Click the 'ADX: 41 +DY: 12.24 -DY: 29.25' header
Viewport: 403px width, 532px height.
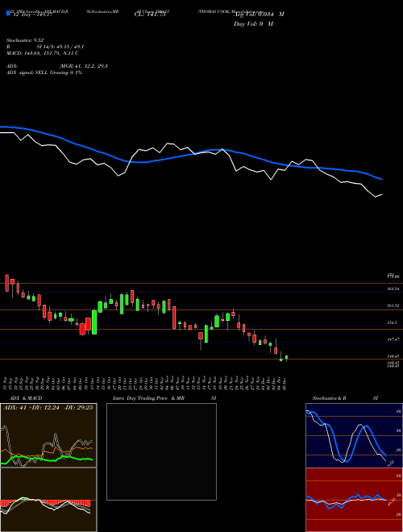point(48,408)
